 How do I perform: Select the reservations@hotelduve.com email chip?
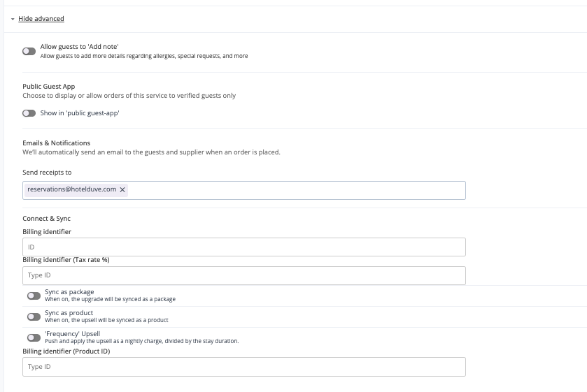tap(72, 189)
